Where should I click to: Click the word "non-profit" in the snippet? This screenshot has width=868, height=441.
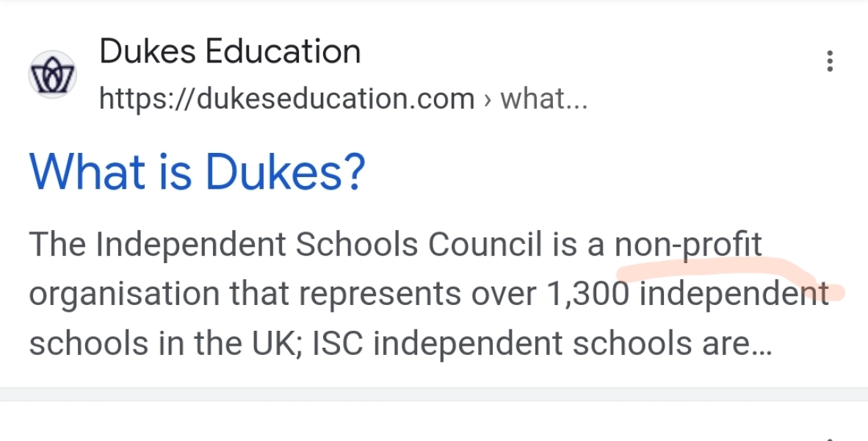point(688,245)
